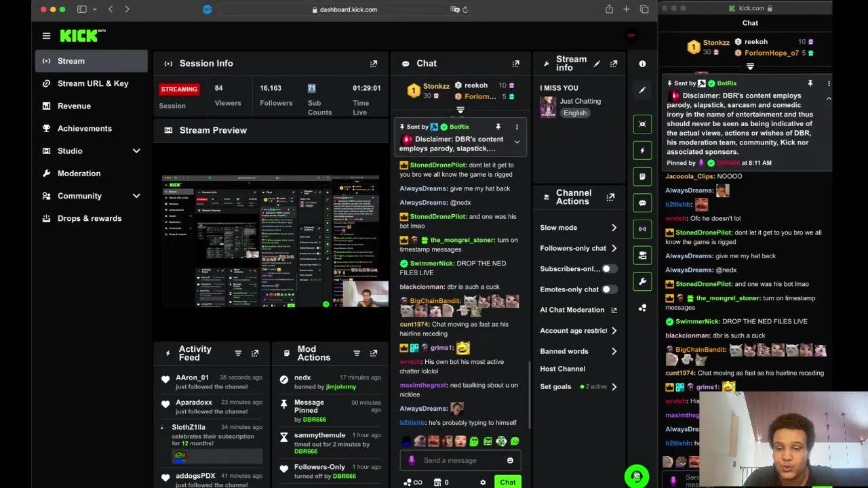This screenshot has height=488, width=868.
Task: Expand leaderboard under Stonkzz in dashboard chat
Action: tap(460, 110)
